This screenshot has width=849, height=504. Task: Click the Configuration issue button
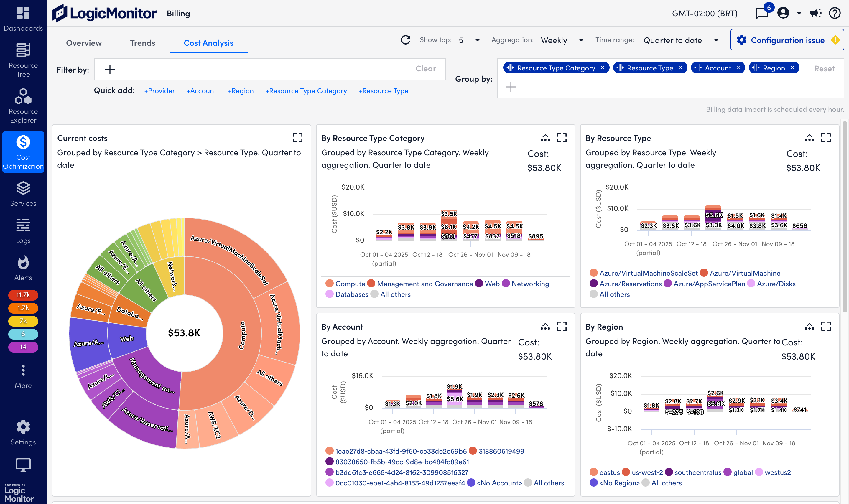coord(787,40)
